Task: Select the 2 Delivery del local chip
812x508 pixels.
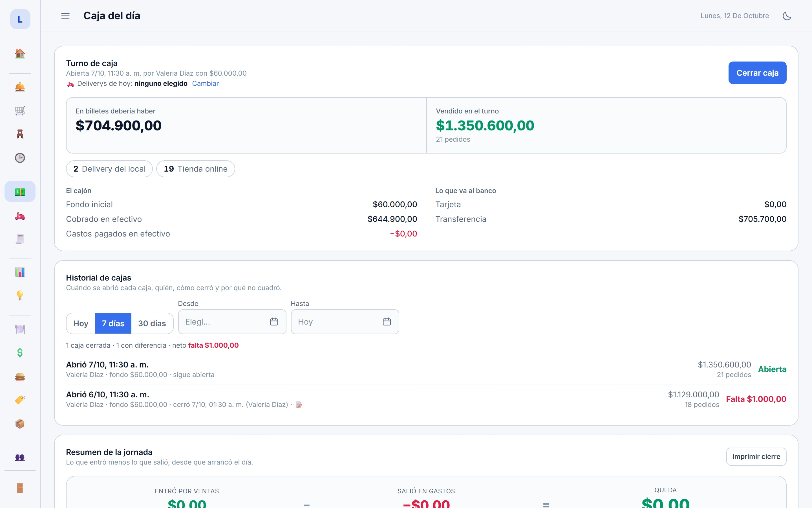Action: [109, 169]
